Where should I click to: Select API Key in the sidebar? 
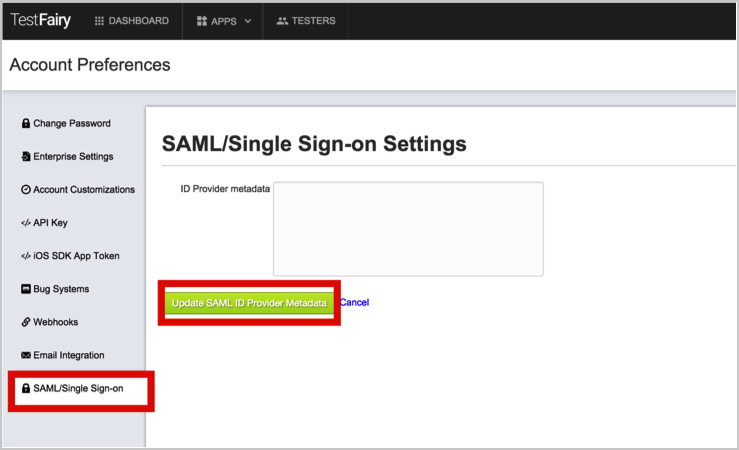50,223
